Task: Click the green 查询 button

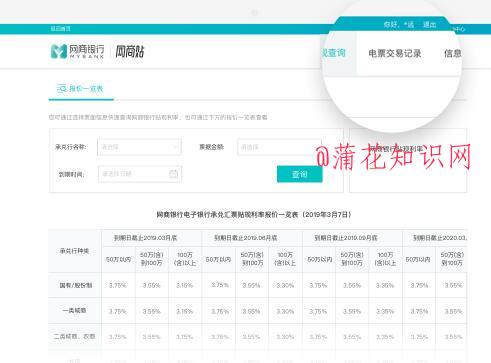Action: pos(300,174)
